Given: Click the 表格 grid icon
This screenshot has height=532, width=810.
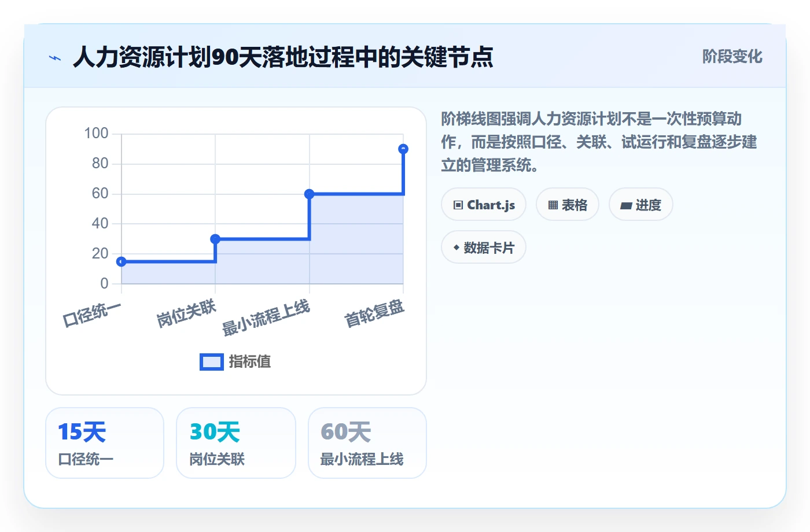Looking at the screenshot, I should click(553, 205).
